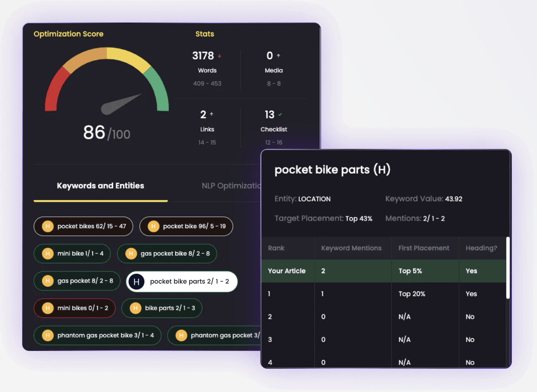Click the scrollbar in the keyword details table
The image size is (537, 392).
508,268
